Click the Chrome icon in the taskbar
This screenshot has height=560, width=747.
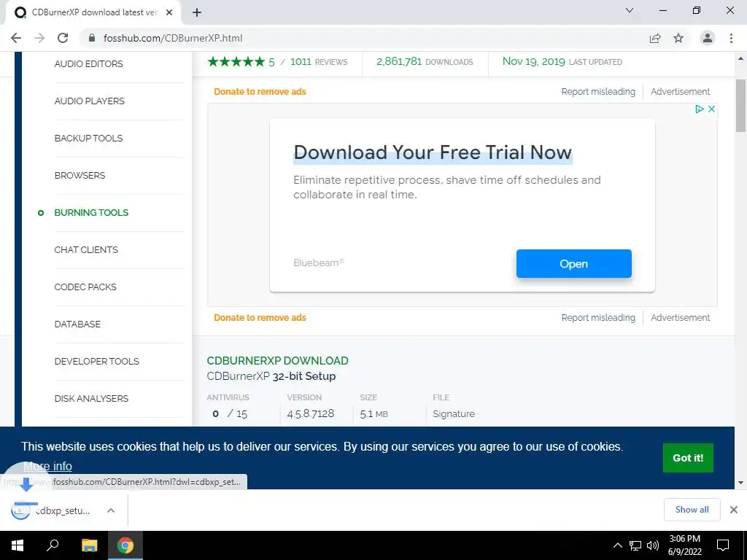click(125, 545)
